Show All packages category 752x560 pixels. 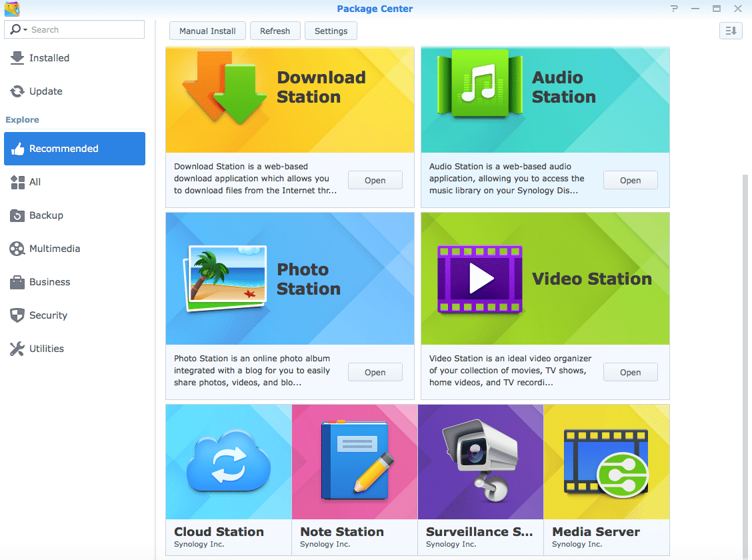pos(75,182)
